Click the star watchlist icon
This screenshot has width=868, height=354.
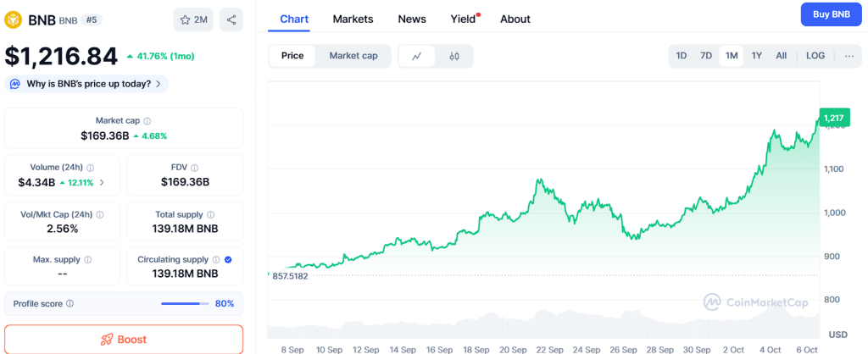pos(193,19)
